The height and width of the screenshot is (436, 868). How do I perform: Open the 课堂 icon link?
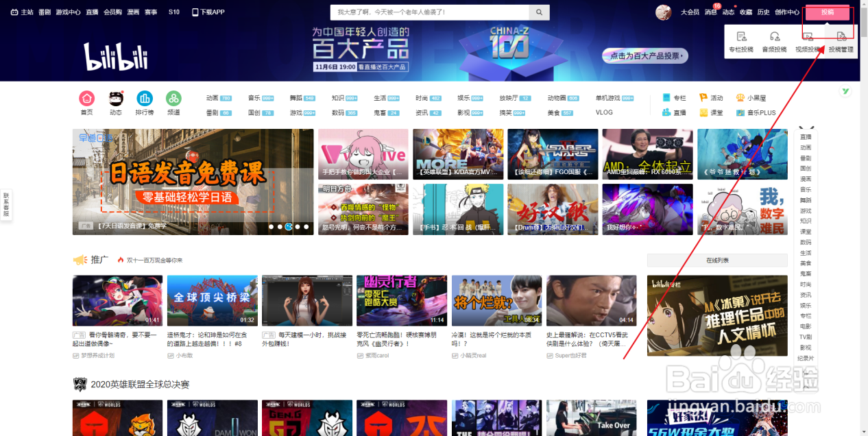pyautogui.click(x=711, y=112)
